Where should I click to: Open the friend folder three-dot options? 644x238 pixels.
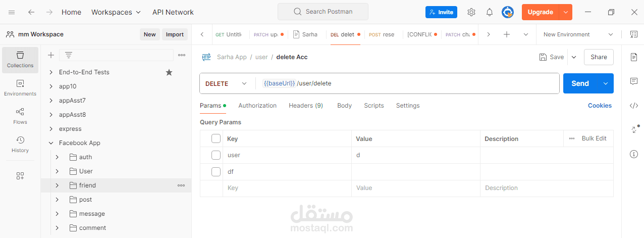click(x=181, y=185)
